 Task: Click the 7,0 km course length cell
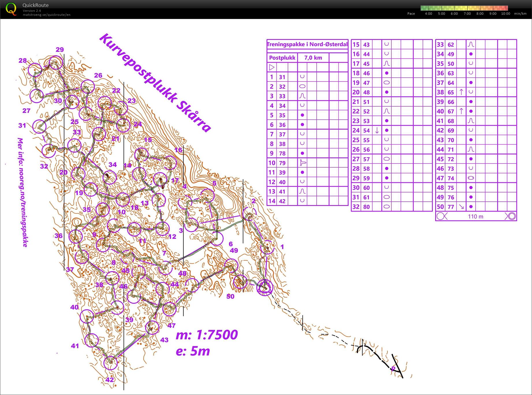(x=313, y=58)
